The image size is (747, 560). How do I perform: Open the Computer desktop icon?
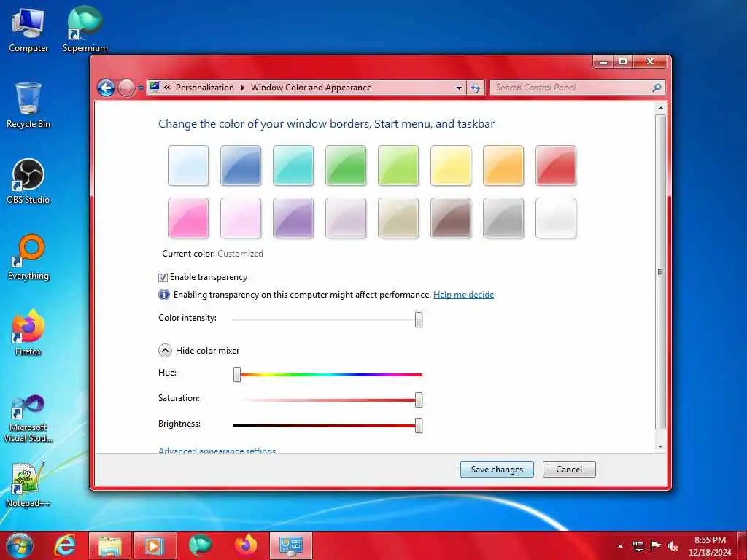(x=28, y=30)
